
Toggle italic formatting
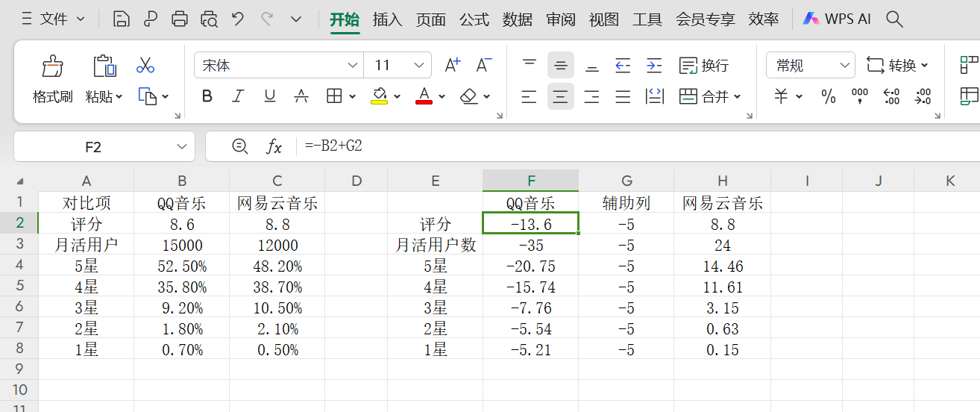(238, 96)
